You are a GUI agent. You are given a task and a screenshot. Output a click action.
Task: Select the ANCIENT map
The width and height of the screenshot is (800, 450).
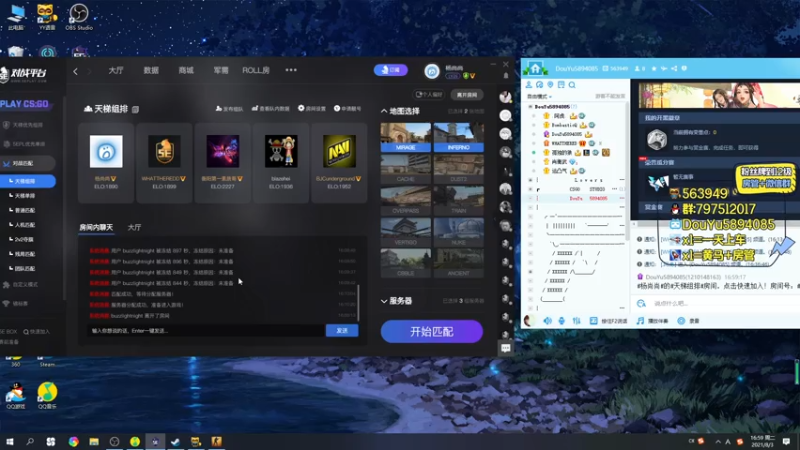[459, 263]
